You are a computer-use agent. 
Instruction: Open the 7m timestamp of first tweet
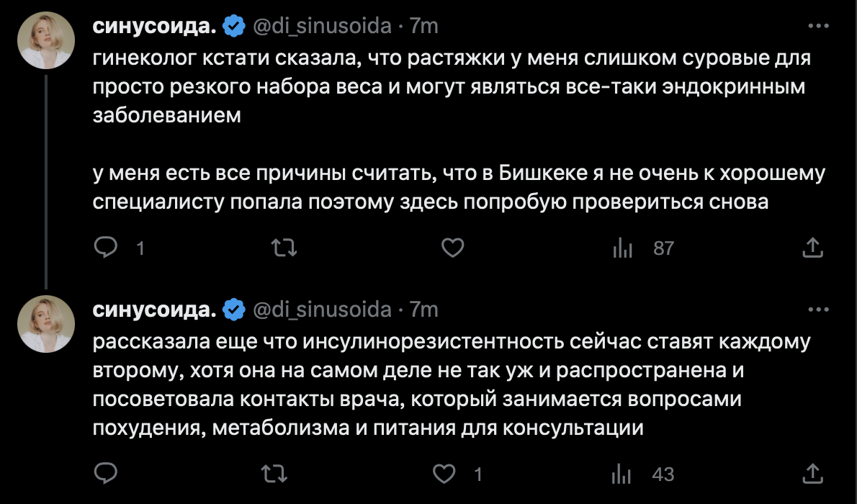click(423, 27)
